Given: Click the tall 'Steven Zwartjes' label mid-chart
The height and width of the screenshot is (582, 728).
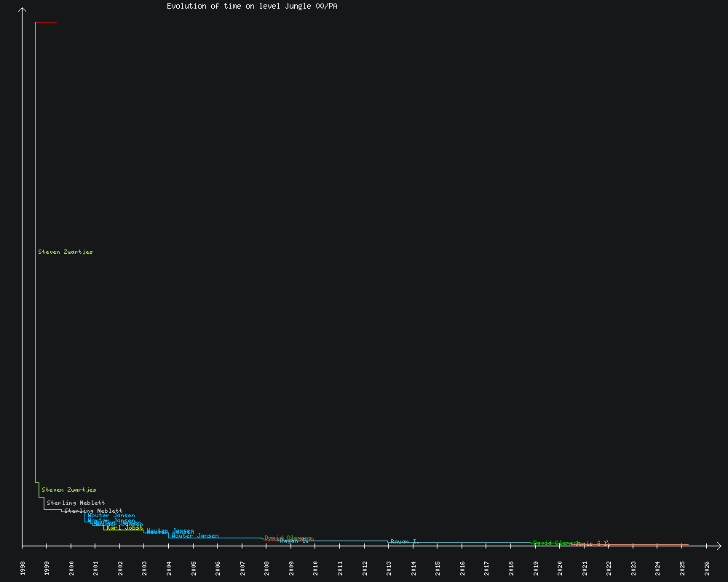Looking at the screenshot, I should (x=66, y=252).
